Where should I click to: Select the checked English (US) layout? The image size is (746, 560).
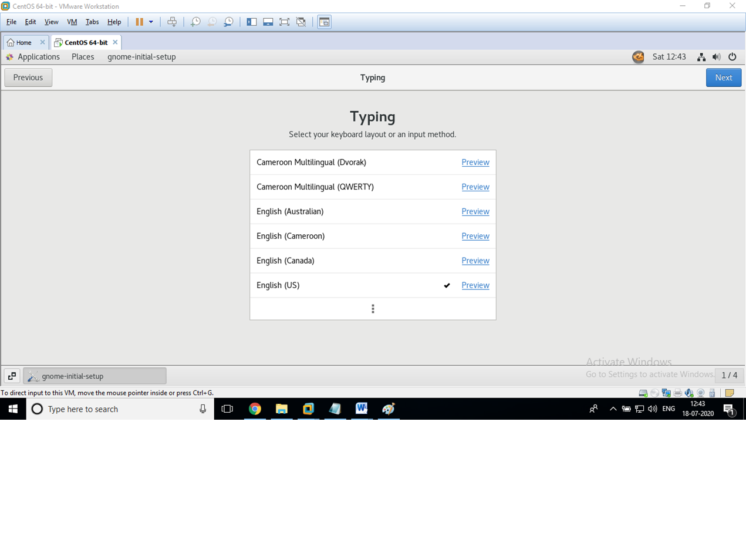[x=373, y=286]
